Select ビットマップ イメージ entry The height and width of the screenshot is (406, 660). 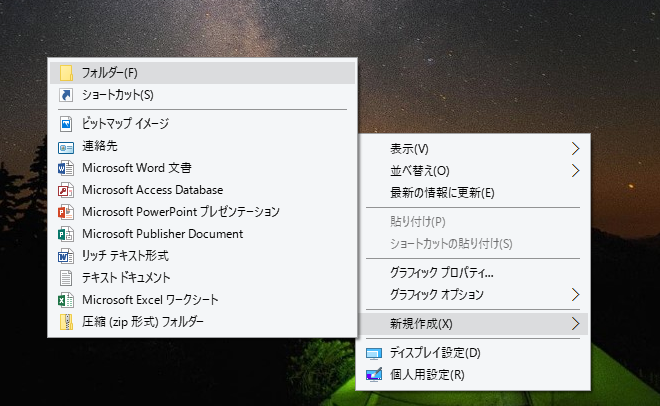pyautogui.click(x=202, y=124)
